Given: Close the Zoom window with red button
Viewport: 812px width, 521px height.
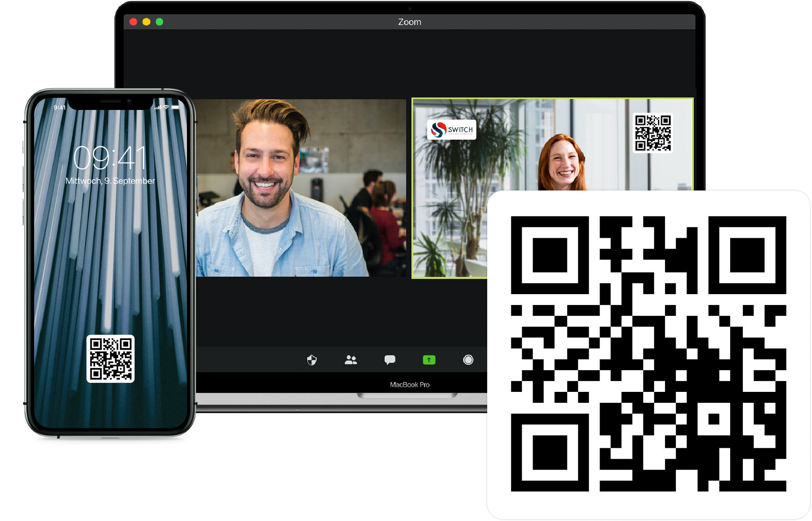Looking at the screenshot, I should [133, 22].
